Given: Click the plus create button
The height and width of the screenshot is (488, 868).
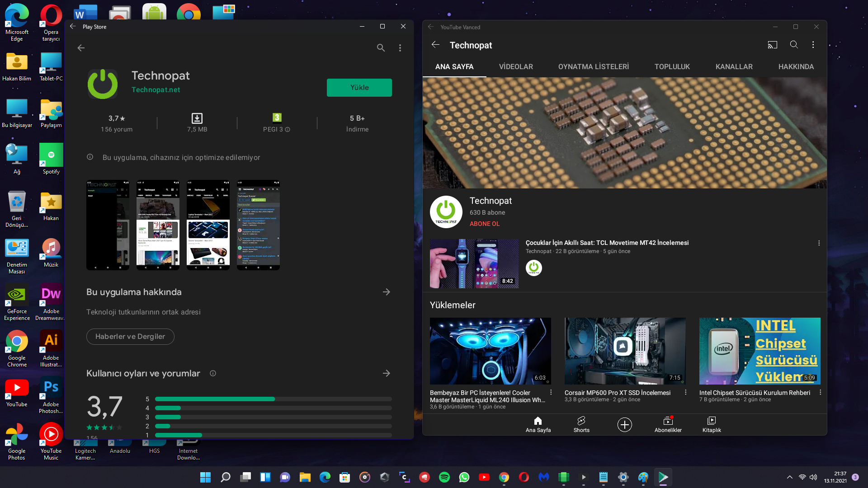Looking at the screenshot, I should coord(624,424).
